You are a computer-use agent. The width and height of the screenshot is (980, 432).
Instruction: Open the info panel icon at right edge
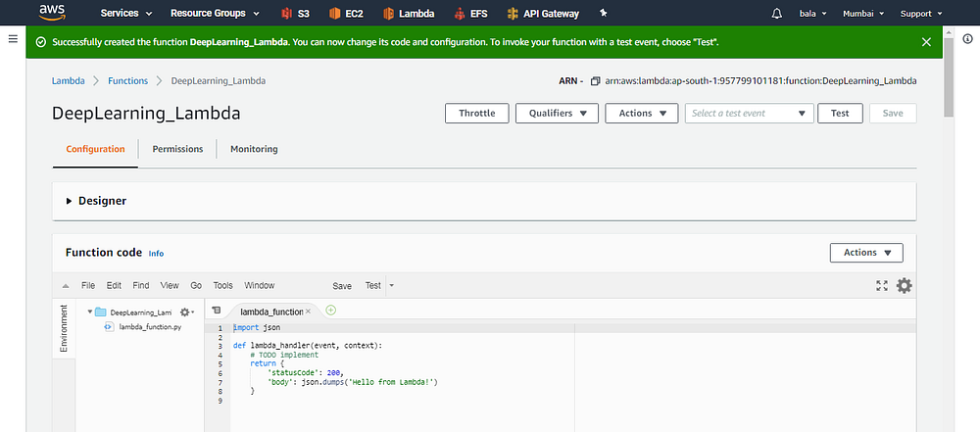tap(967, 39)
